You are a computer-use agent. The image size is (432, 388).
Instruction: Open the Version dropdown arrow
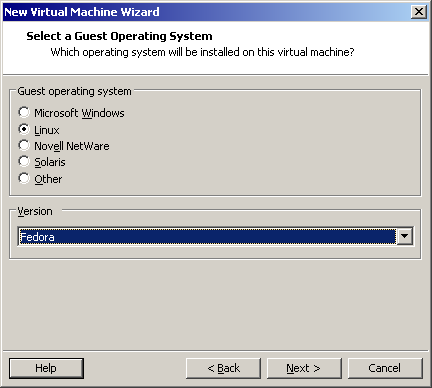coord(405,236)
